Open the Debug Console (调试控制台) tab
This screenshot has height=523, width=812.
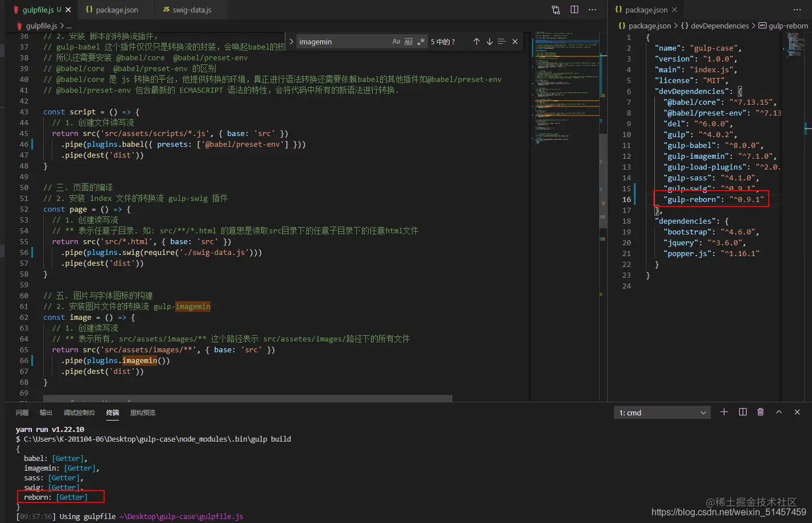pos(80,413)
